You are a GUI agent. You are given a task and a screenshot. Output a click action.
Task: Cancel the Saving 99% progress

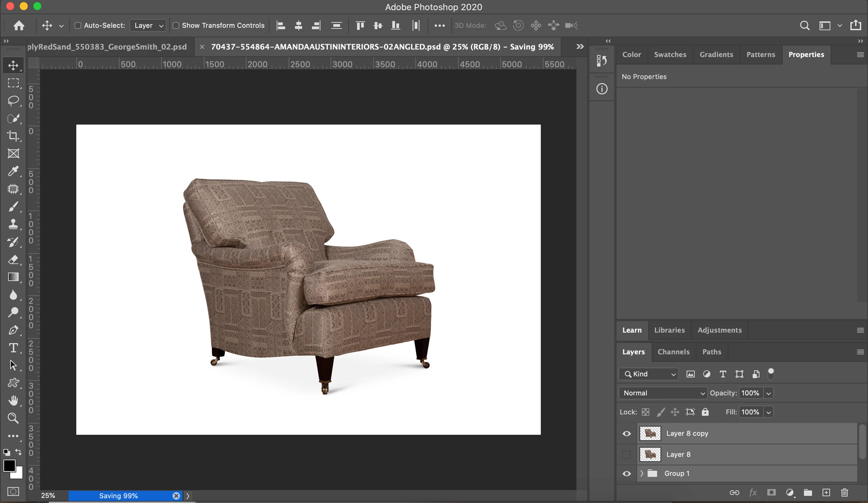point(176,496)
